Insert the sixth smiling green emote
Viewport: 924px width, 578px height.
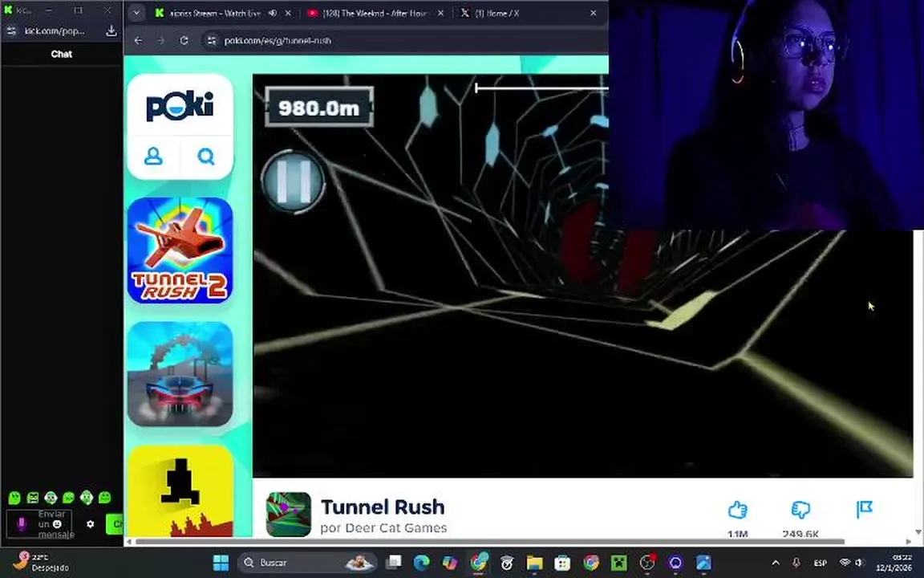click(105, 498)
